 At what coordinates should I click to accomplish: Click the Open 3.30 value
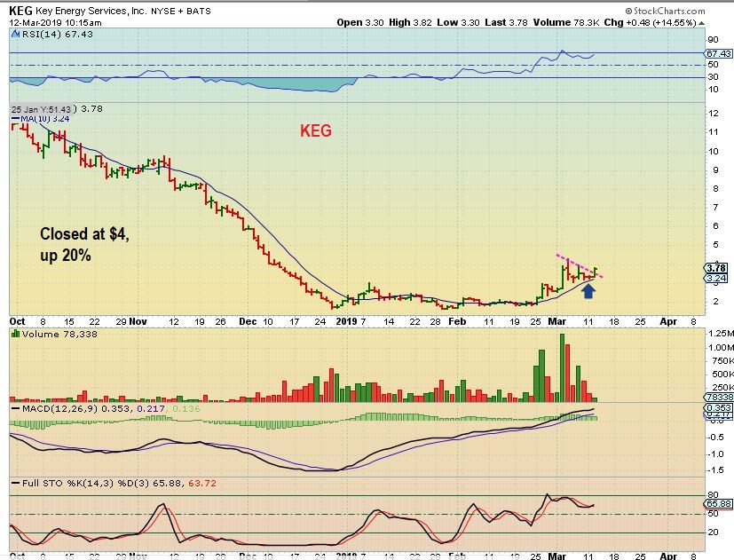tap(360, 22)
